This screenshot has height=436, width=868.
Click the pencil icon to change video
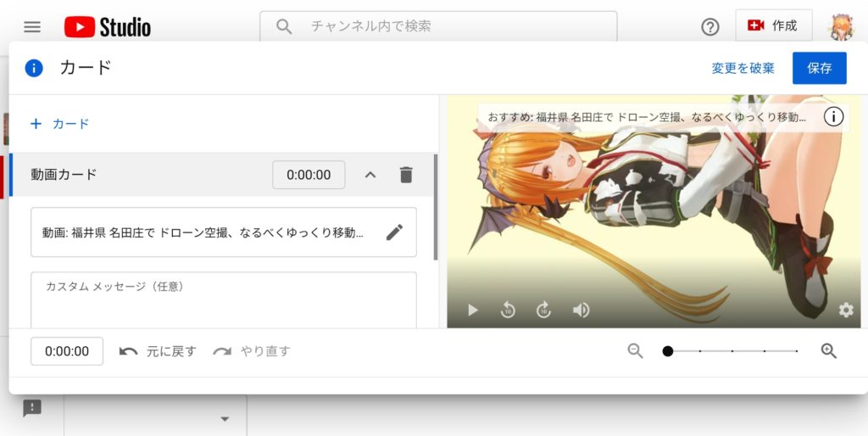tap(395, 232)
